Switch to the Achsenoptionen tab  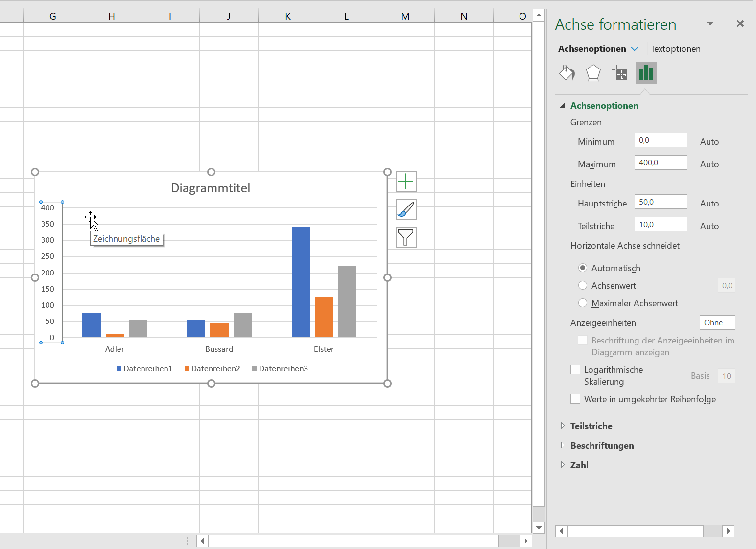click(x=592, y=49)
